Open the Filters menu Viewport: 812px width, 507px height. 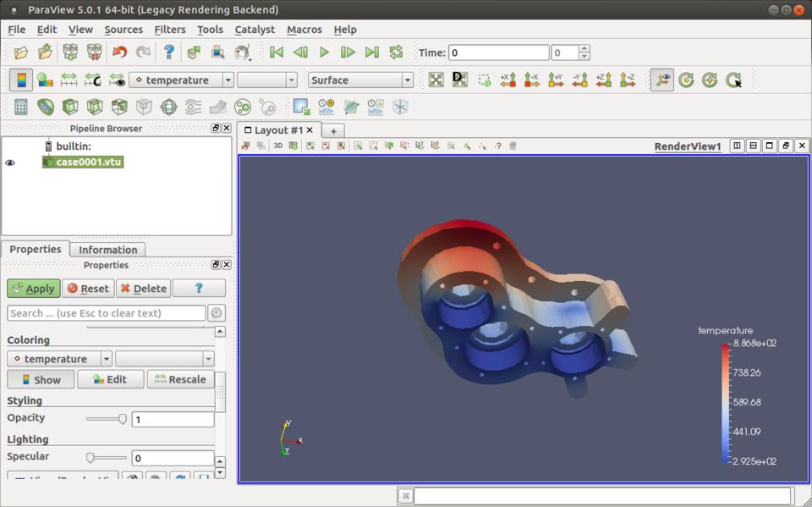click(x=169, y=30)
